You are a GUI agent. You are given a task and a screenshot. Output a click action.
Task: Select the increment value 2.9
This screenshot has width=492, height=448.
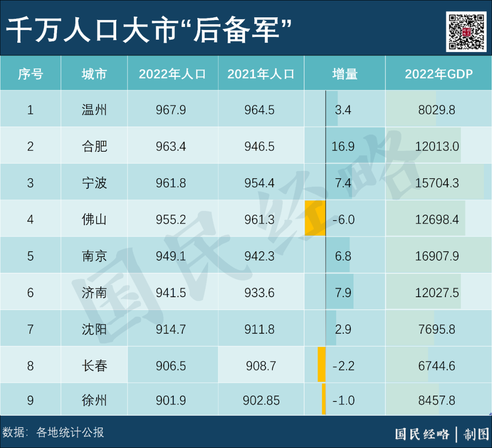point(343,329)
